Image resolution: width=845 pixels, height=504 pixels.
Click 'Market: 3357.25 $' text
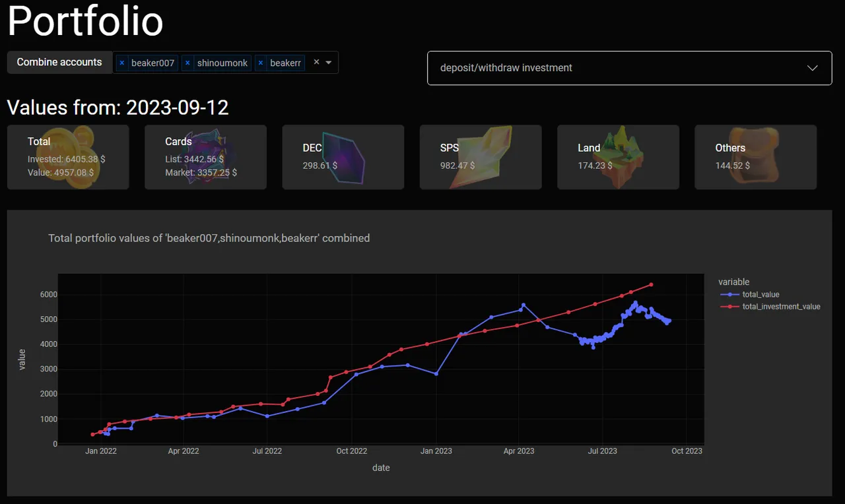[x=201, y=172]
